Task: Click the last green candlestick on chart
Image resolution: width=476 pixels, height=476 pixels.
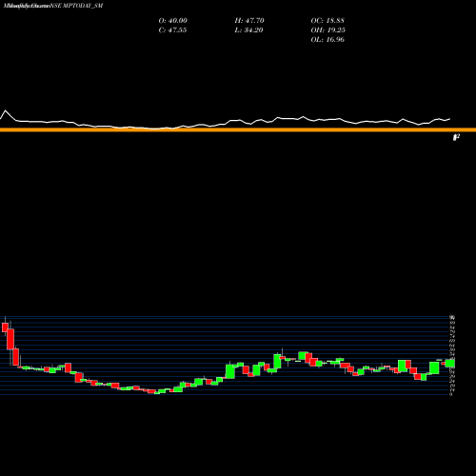Action: click(449, 363)
